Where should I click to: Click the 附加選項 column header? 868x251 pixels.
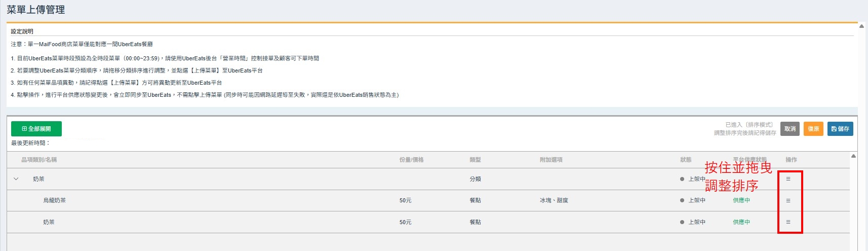(x=551, y=160)
